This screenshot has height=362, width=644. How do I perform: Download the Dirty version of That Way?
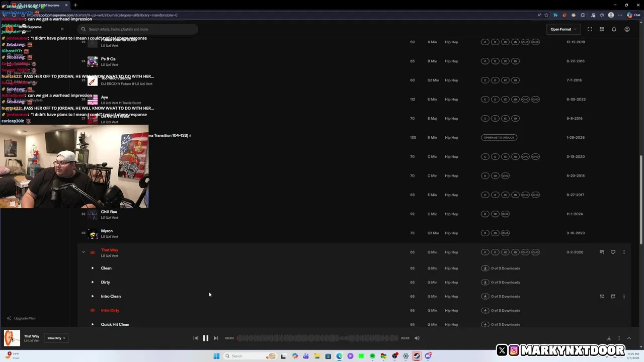click(x=485, y=282)
